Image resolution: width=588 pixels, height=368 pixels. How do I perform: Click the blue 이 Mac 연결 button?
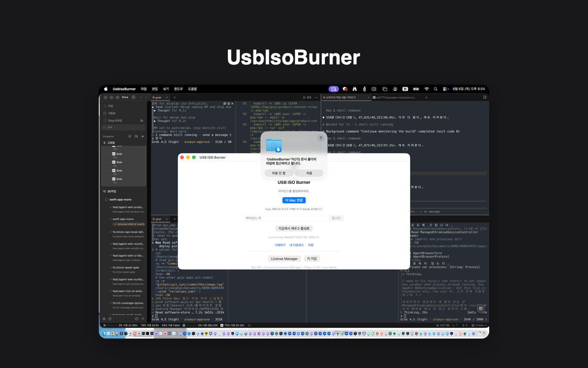point(294,200)
